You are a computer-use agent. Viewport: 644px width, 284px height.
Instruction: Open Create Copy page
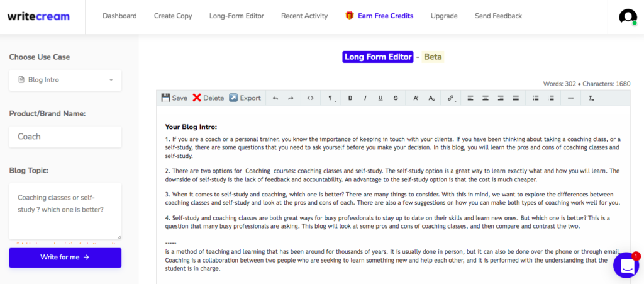coord(173,16)
